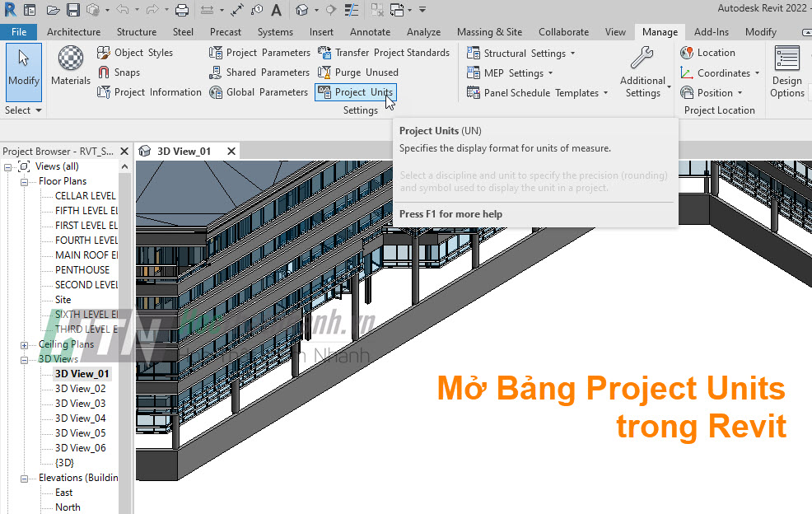This screenshot has height=514, width=812.
Task: Select the {3D} view item
Action: [64, 462]
